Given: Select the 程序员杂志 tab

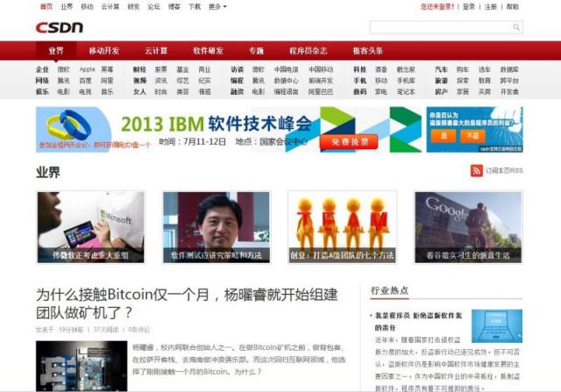Looking at the screenshot, I should [308, 51].
